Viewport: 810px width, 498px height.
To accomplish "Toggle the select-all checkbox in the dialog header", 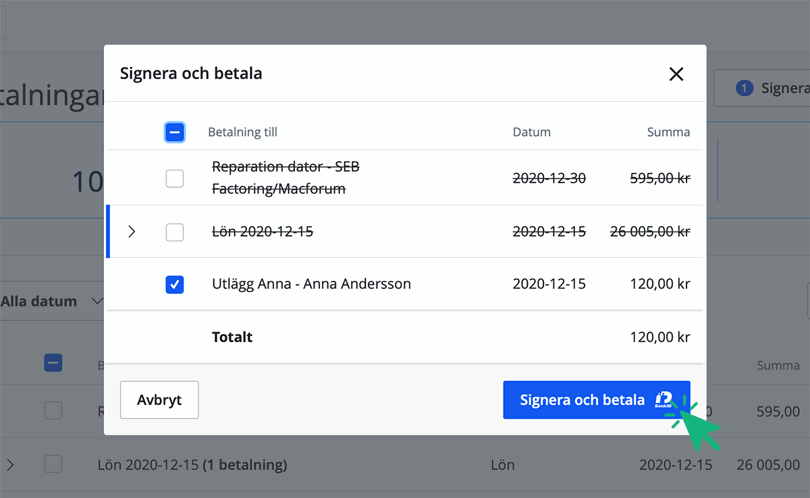I will [x=174, y=132].
